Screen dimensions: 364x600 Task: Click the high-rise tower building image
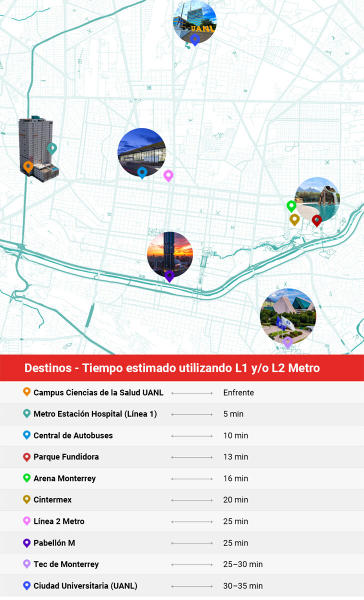[x=37, y=145]
